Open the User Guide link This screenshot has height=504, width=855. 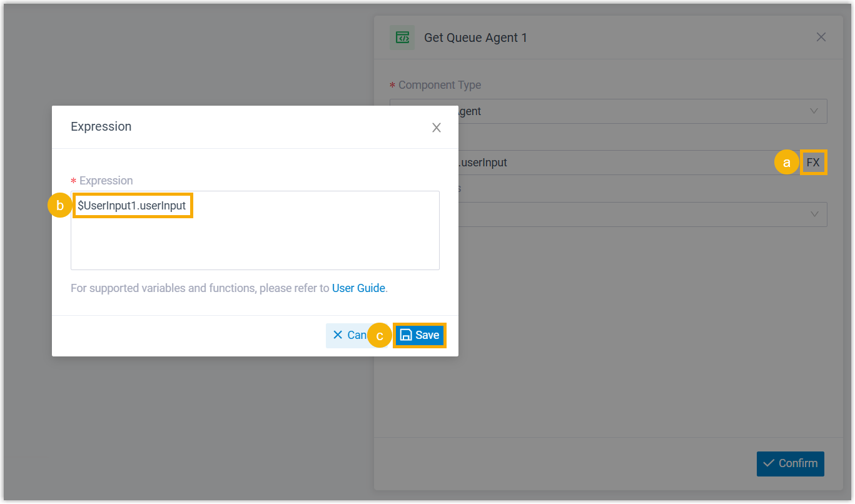coord(358,288)
